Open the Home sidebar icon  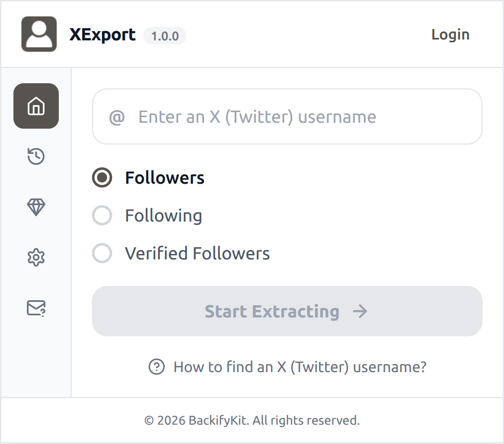pyautogui.click(x=36, y=106)
